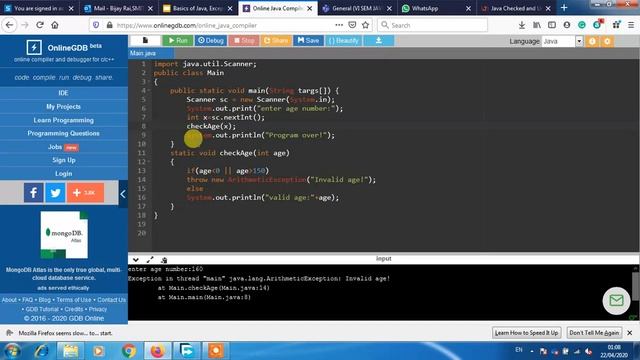Open the Language dropdown showing Java
640x360 pixels.
562,41
